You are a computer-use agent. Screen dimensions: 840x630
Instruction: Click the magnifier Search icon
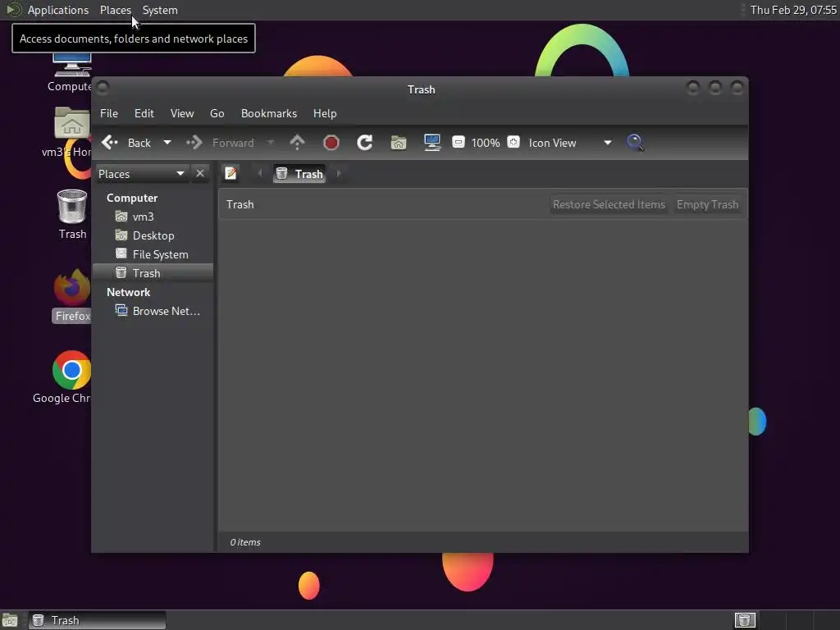636,143
